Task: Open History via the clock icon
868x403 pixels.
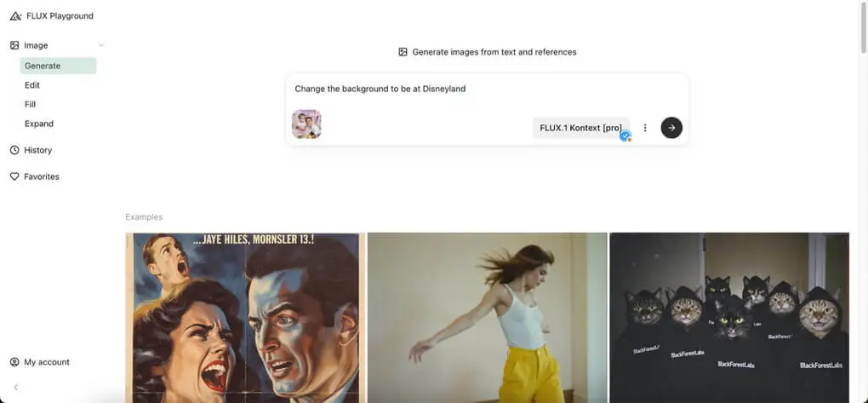Action: pyautogui.click(x=14, y=150)
